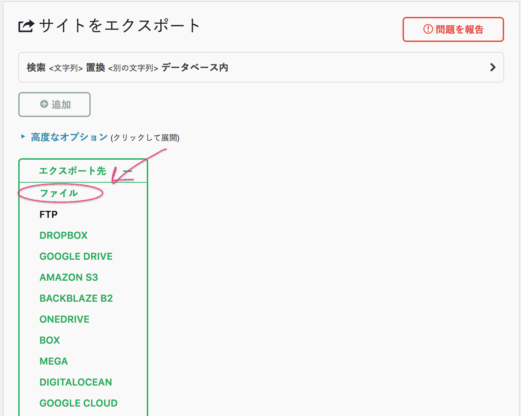Choose GOOGLE DRIVE export option
Screen dimensions: 521x416
[76, 256]
